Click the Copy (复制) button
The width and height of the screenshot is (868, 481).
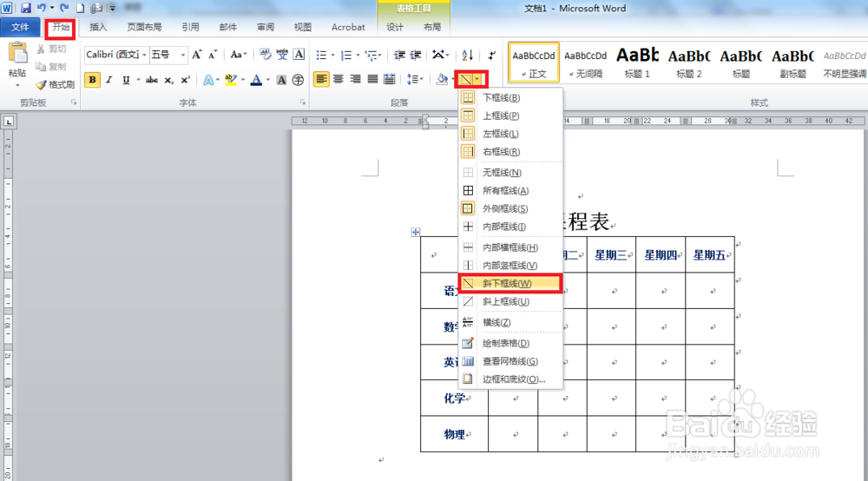click(x=51, y=67)
